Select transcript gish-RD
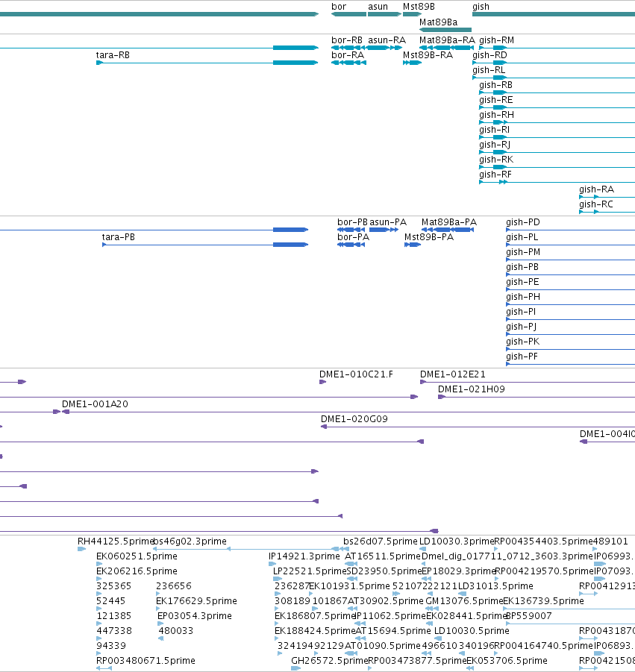Image resolution: width=635 pixels, height=672 pixels. coord(489,55)
